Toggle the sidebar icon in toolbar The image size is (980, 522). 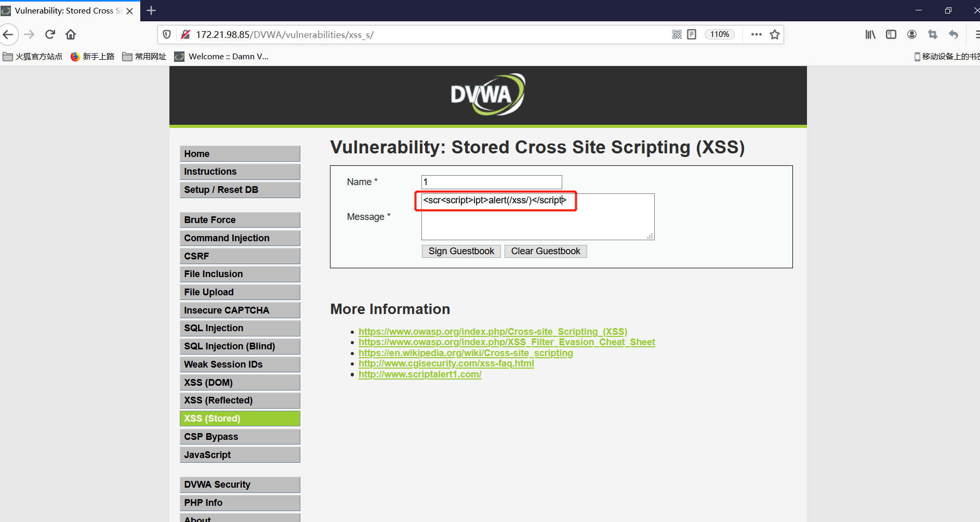click(891, 34)
